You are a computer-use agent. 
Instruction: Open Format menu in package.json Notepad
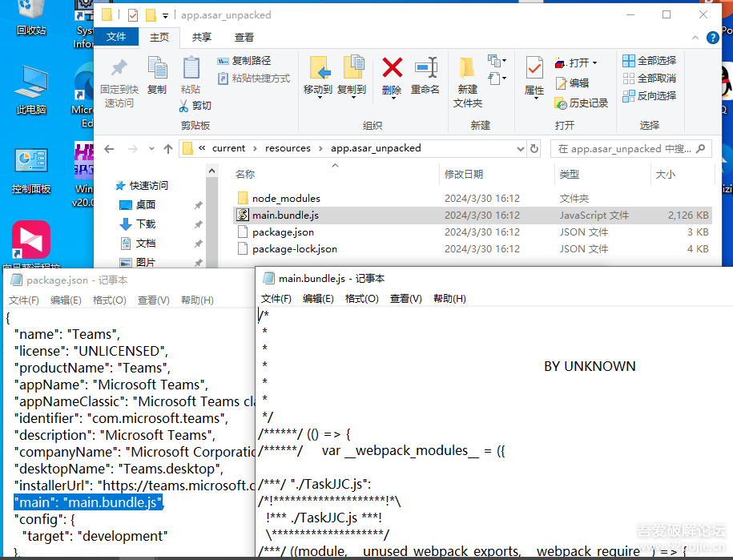pos(110,300)
